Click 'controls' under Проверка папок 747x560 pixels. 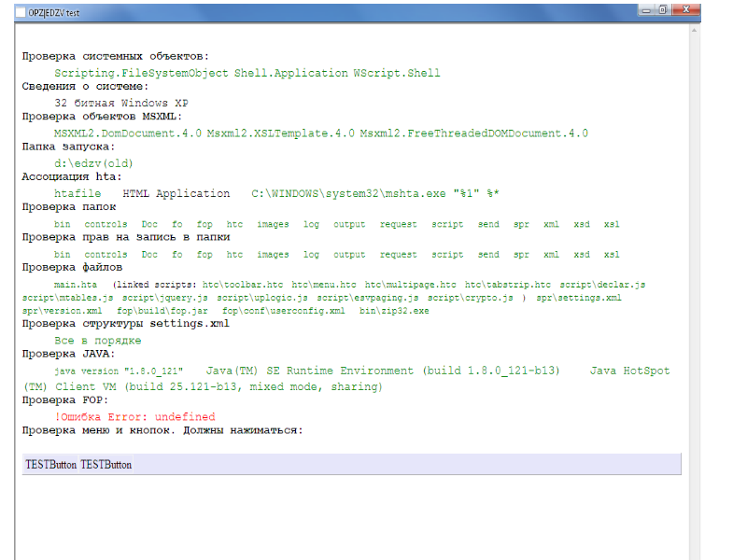pos(106,224)
